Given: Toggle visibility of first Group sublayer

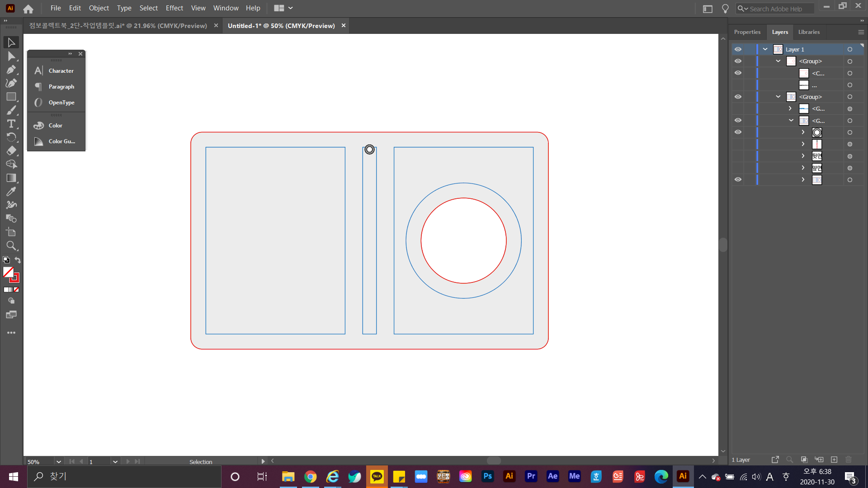Looking at the screenshot, I should [x=738, y=61].
